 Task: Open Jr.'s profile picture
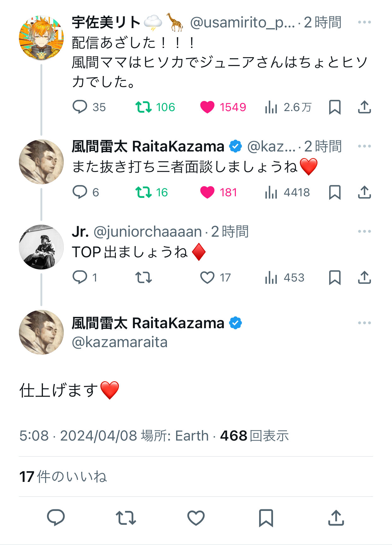pos(41,247)
